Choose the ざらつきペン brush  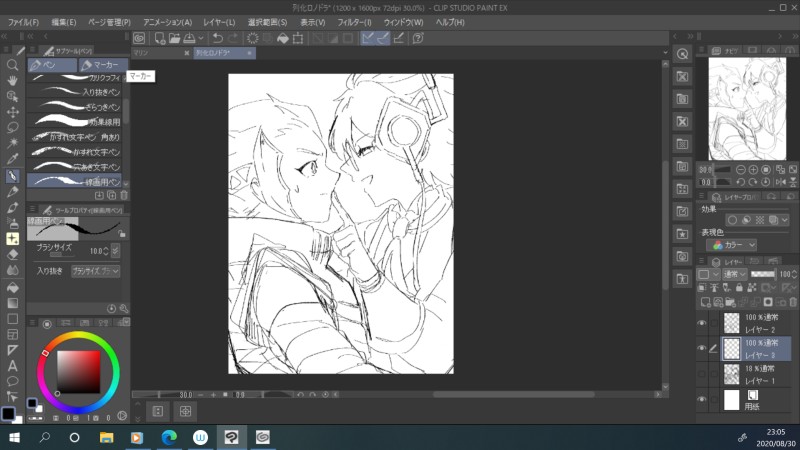[74, 107]
